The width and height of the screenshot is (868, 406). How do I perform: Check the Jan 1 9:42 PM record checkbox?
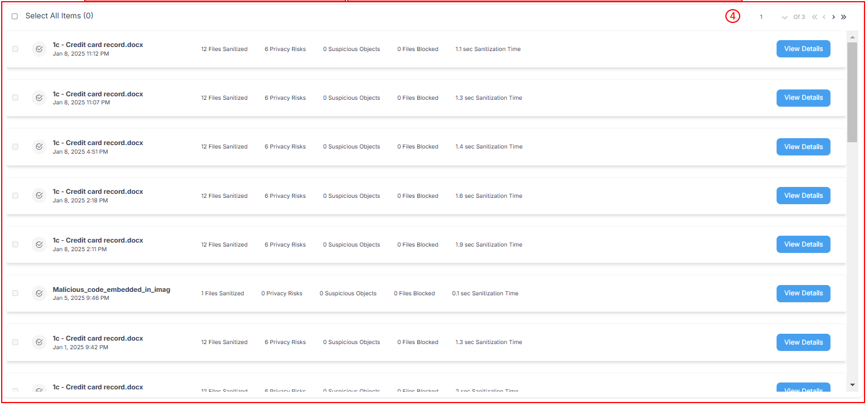[x=15, y=342]
